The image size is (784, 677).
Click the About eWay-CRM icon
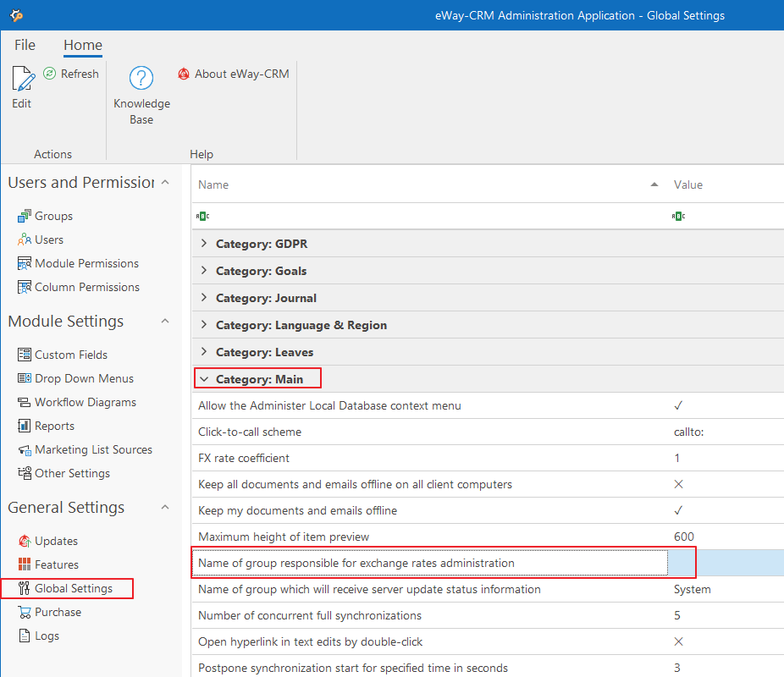click(184, 74)
